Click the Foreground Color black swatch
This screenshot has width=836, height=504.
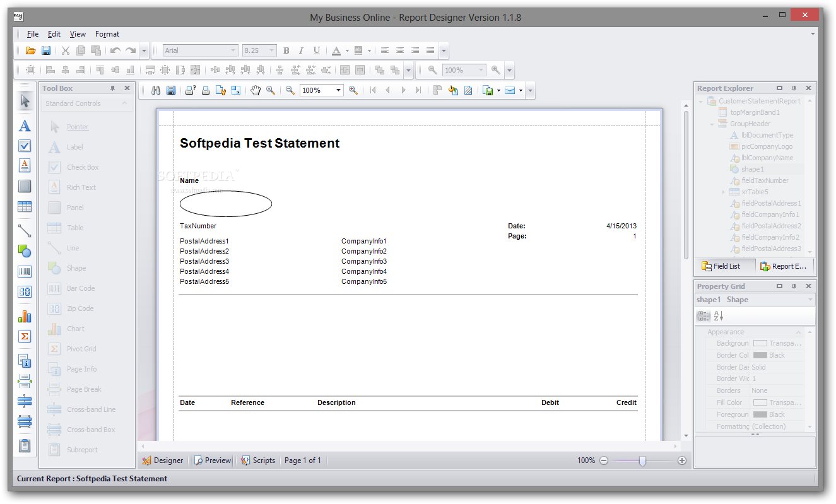click(760, 414)
